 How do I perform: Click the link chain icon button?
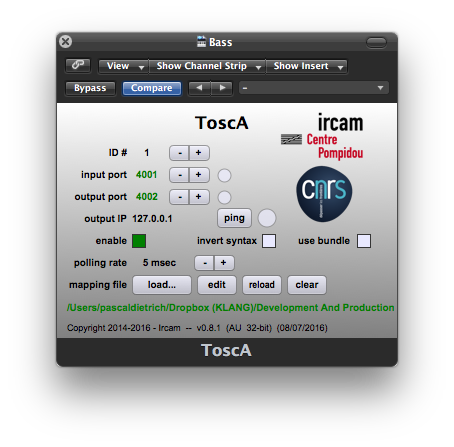pyautogui.click(x=78, y=65)
